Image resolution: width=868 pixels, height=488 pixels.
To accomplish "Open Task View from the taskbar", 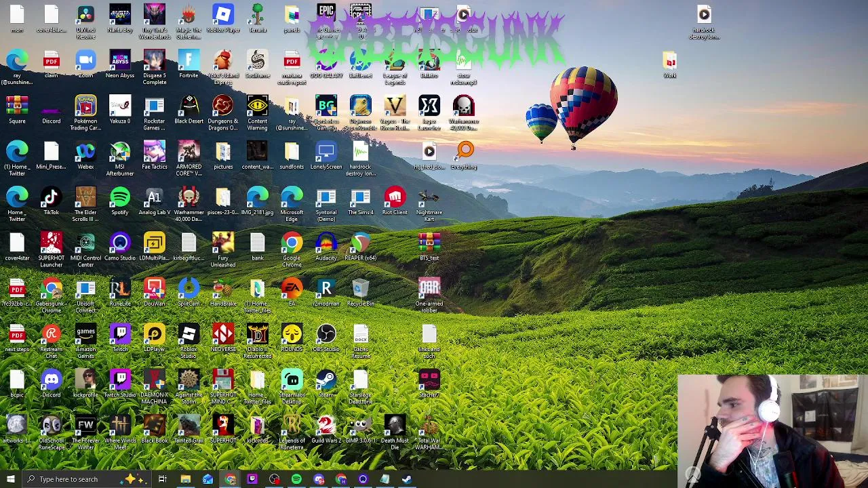I will click(x=163, y=479).
